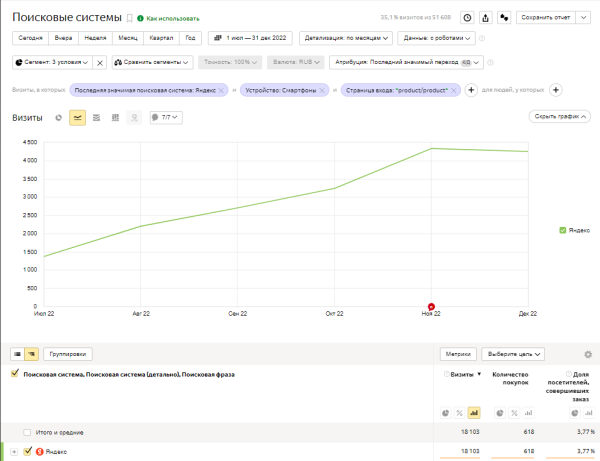Open table settings gear icon
The width and height of the screenshot is (600, 461).
coord(587,354)
